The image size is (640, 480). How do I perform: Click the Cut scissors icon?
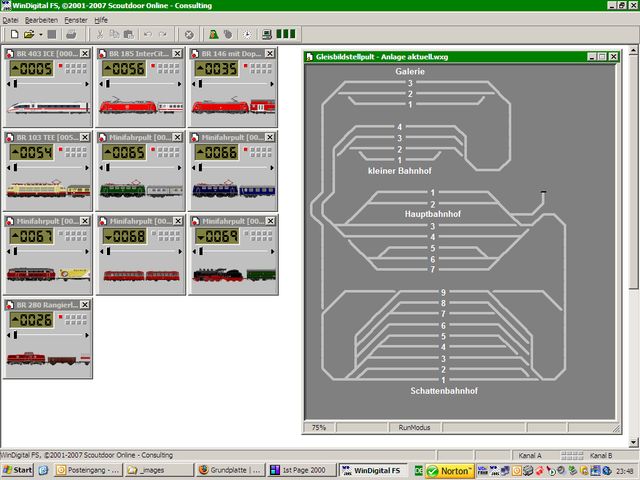[x=100, y=34]
